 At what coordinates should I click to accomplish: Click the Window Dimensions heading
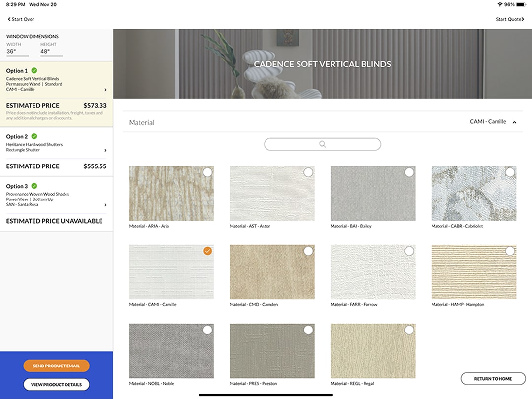coord(32,36)
